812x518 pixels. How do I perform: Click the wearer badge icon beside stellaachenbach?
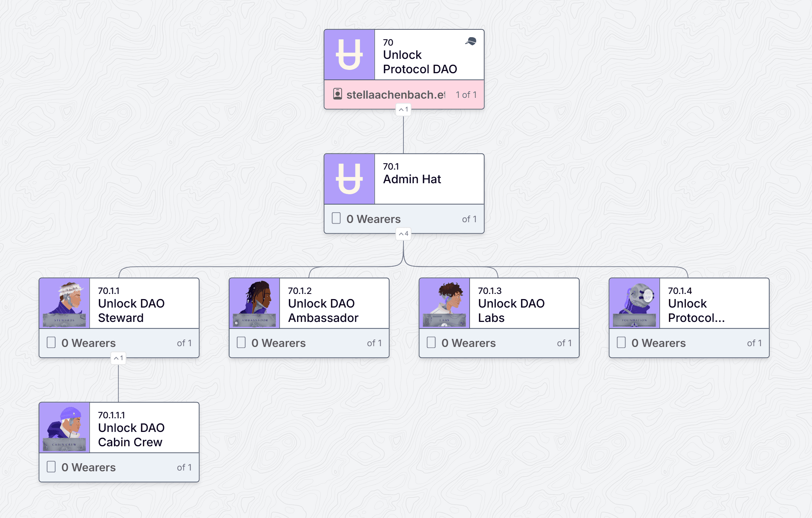pyautogui.click(x=337, y=94)
